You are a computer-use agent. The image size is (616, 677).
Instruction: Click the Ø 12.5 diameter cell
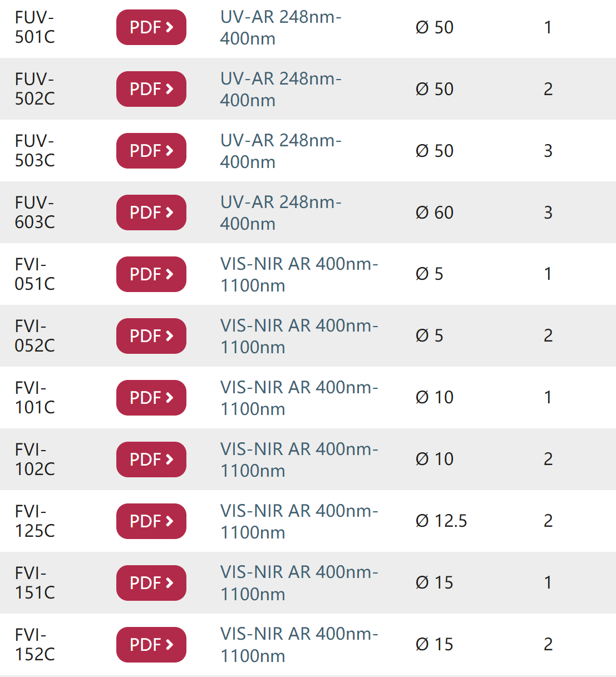coord(441,521)
